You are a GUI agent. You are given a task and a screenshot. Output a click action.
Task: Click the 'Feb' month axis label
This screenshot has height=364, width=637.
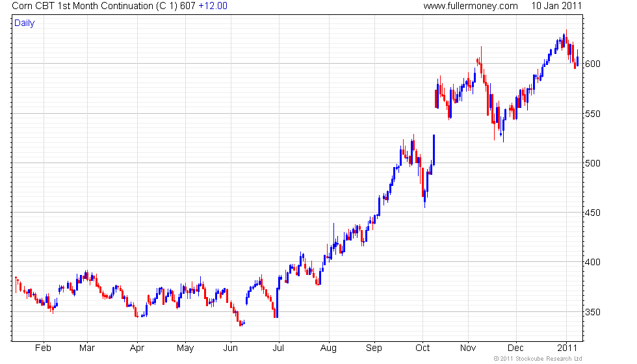tap(43, 348)
